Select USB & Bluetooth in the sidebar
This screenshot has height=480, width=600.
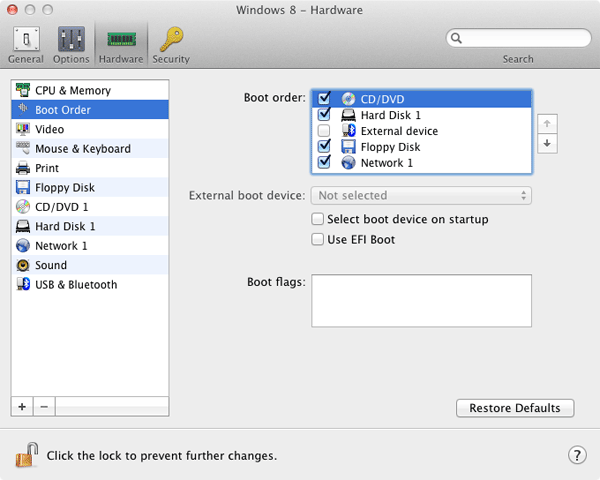tap(75, 285)
